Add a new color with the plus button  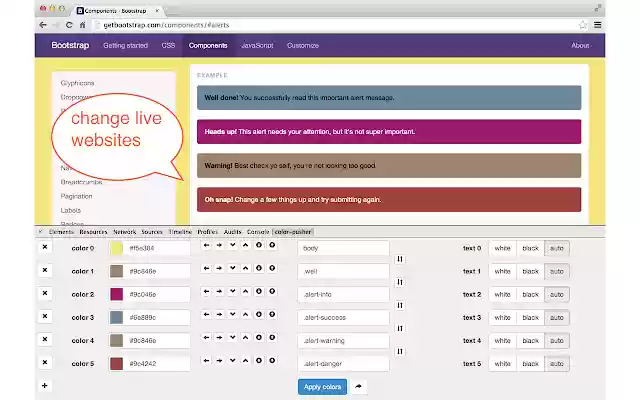pyautogui.click(x=45, y=385)
